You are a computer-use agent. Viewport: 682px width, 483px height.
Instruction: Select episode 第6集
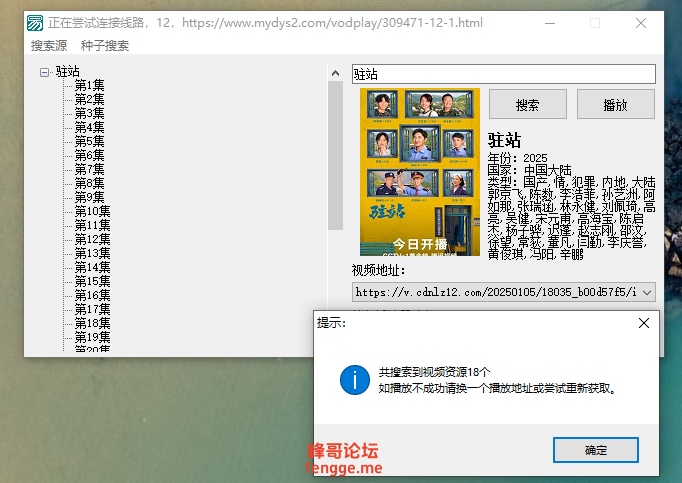(89, 155)
